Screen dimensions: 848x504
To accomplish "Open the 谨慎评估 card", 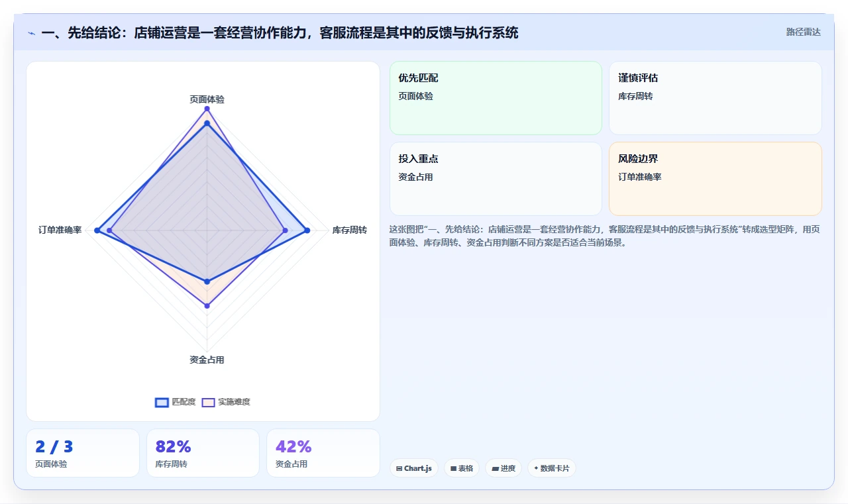I will 715,98.
